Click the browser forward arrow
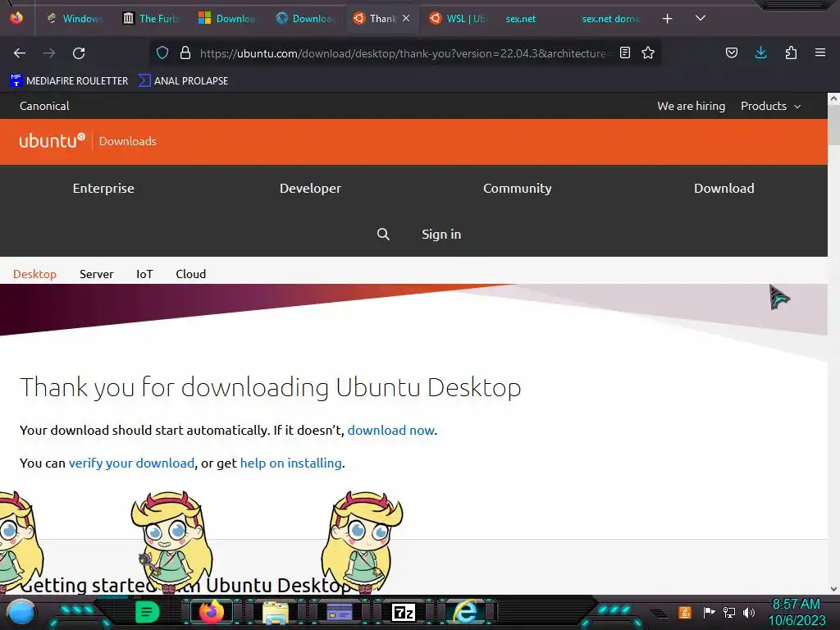 click(x=49, y=53)
